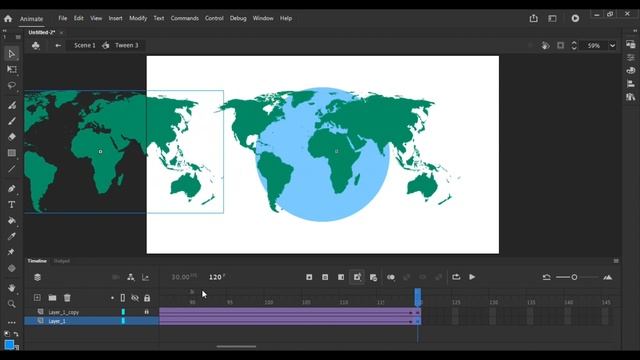Screen dimensions: 640x360
Task: Click the Insert Frame icon
Action: (341, 277)
